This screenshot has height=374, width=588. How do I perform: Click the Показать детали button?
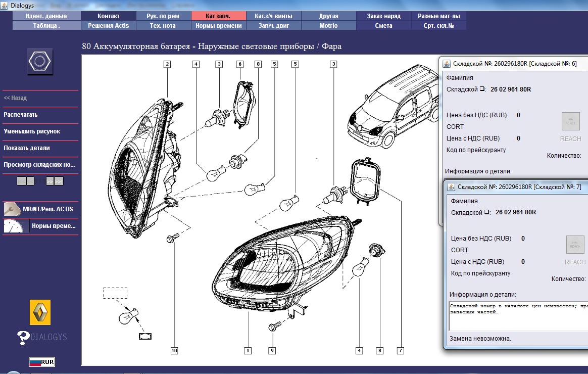pyautogui.click(x=40, y=148)
